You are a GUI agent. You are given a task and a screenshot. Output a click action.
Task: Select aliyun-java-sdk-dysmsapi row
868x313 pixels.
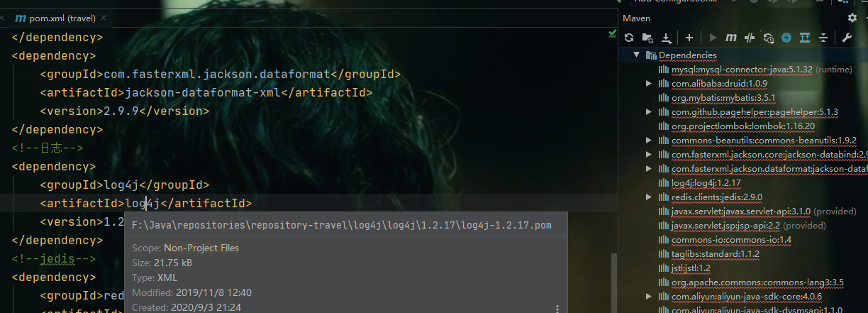click(743, 309)
